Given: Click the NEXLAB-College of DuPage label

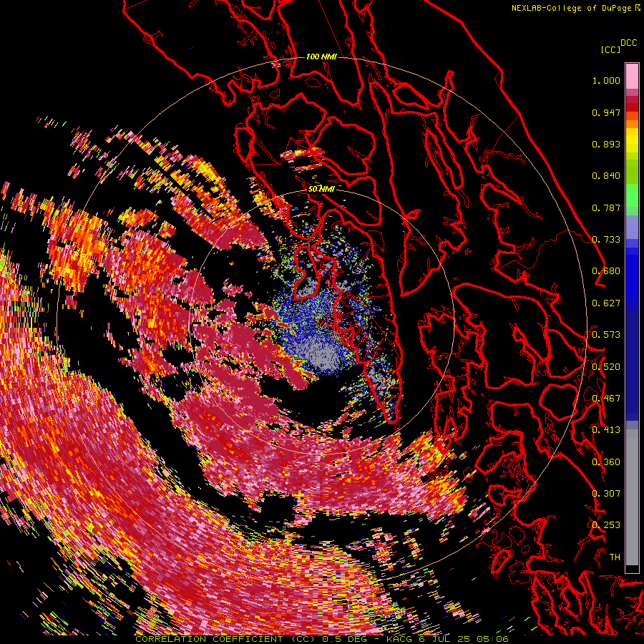Looking at the screenshot, I should (x=573, y=8).
